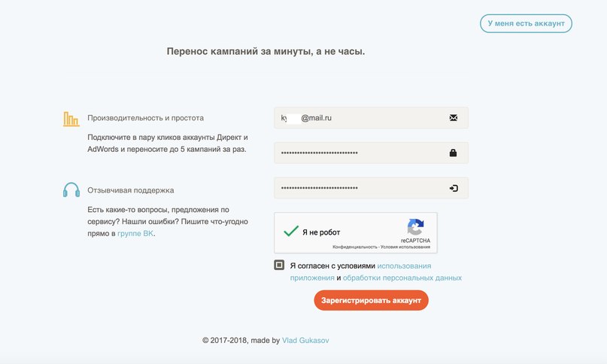Focus the password confirmation input field

point(371,188)
